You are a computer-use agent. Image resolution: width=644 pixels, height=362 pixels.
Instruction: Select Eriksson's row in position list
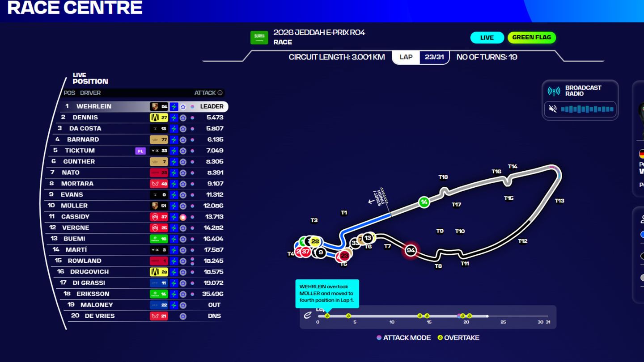point(92,294)
